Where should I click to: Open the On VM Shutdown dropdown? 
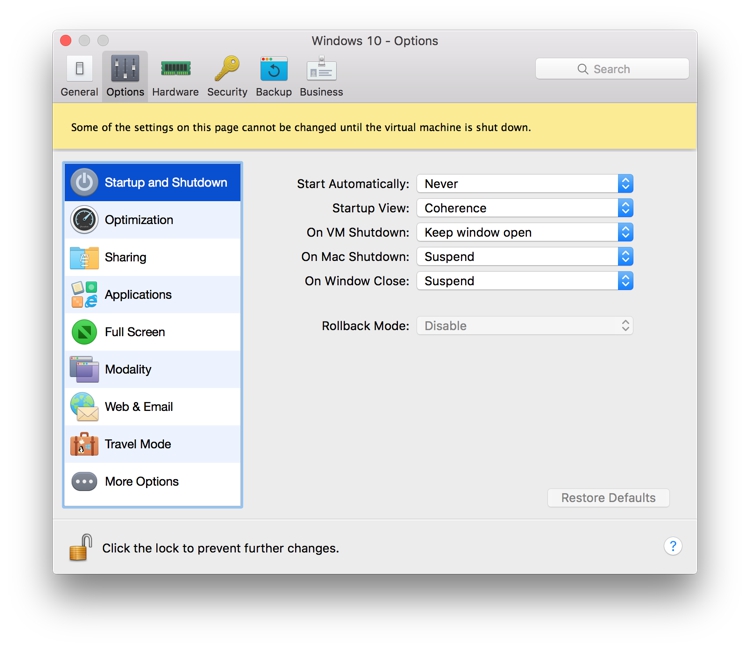point(525,232)
